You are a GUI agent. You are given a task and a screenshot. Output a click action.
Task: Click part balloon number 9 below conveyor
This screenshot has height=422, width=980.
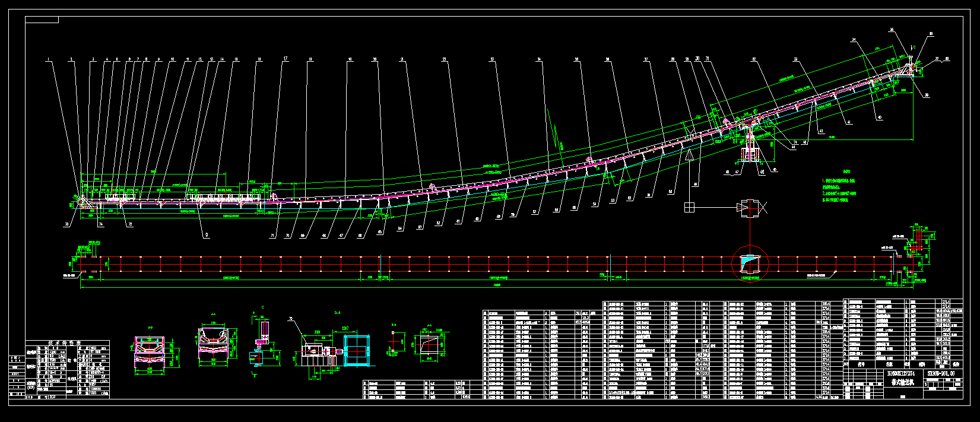click(206, 236)
